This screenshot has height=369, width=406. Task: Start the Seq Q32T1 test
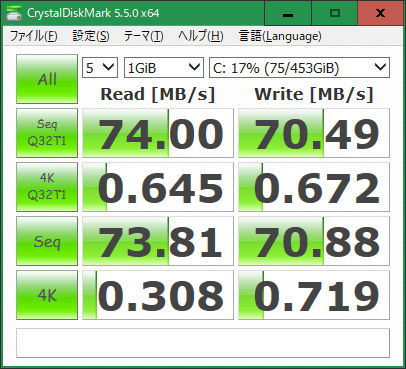pos(47,133)
